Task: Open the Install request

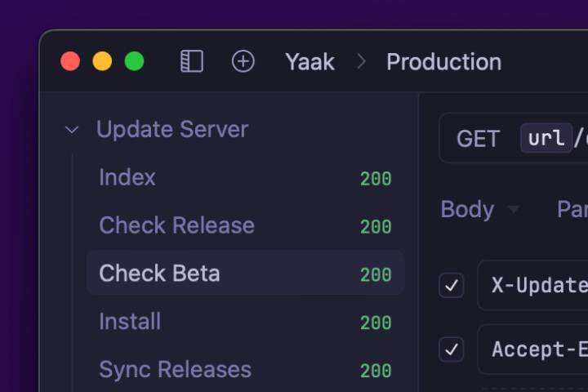Action: pyautogui.click(x=130, y=322)
